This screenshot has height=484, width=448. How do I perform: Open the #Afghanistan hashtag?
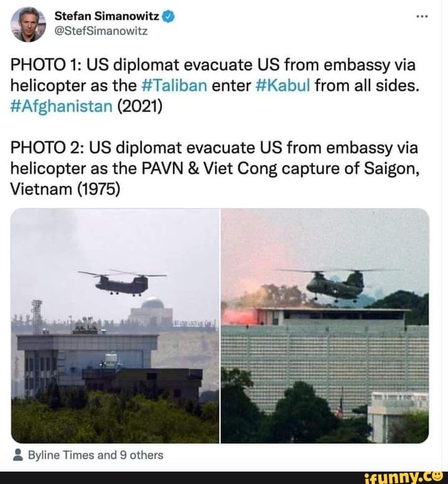pos(62,106)
